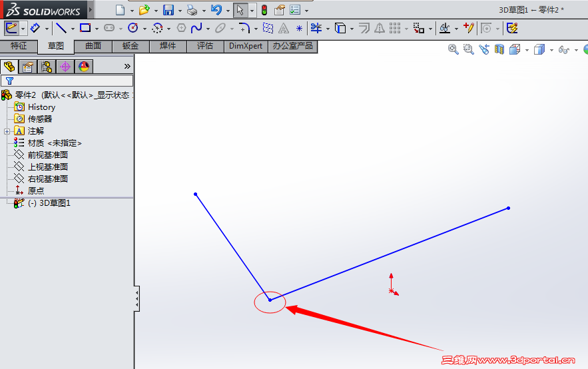Screen dimensions: 588x369
Task: Rebuild the model with the traffic light icon
Action: [264, 10]
